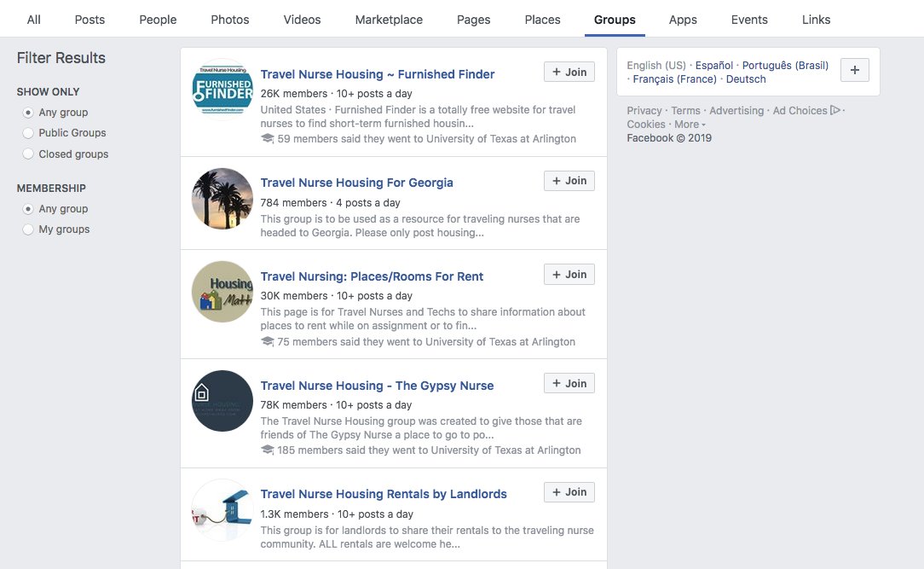Switch to the Places tab
The width and height of the screenshot is (924, 569).
[542, 20]
